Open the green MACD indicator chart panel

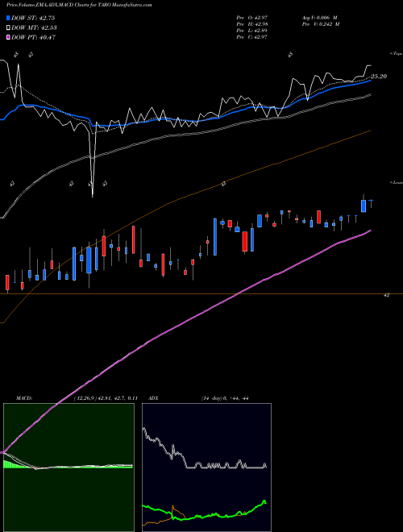(69, 468)
